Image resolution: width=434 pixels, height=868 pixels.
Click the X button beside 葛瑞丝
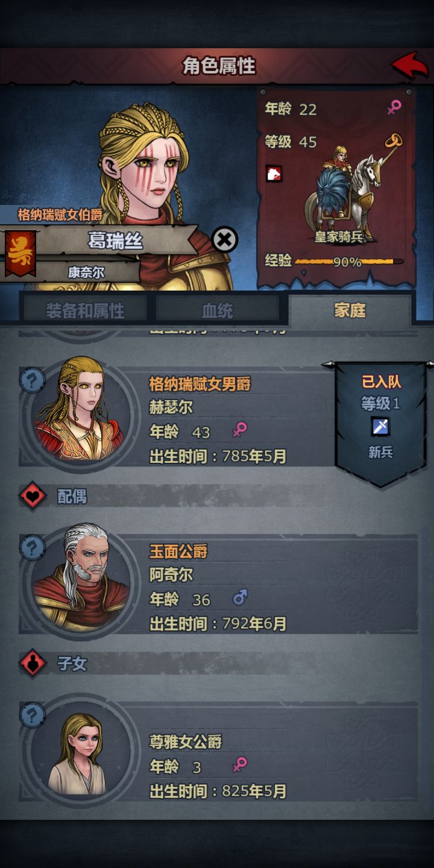coord(225,240)
